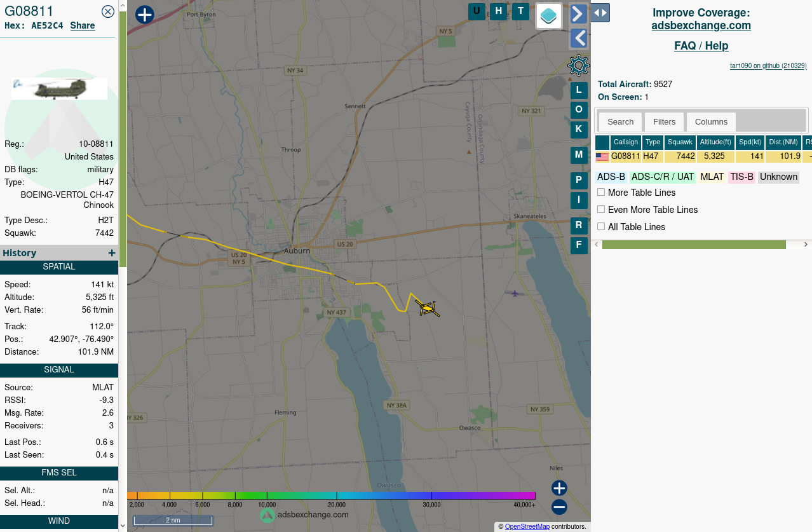This screenshot has width=812, height=532.
Task: Click the Share link for G08811
Action: click(x=83, y=25)
